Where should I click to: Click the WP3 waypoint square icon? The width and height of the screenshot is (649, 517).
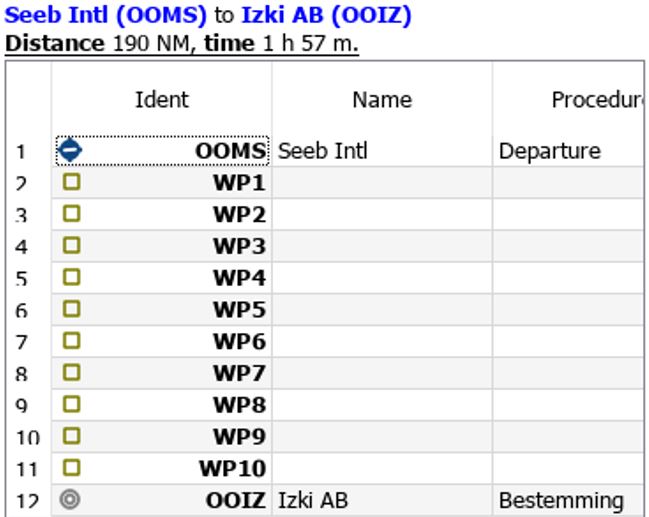click(72, 245)
